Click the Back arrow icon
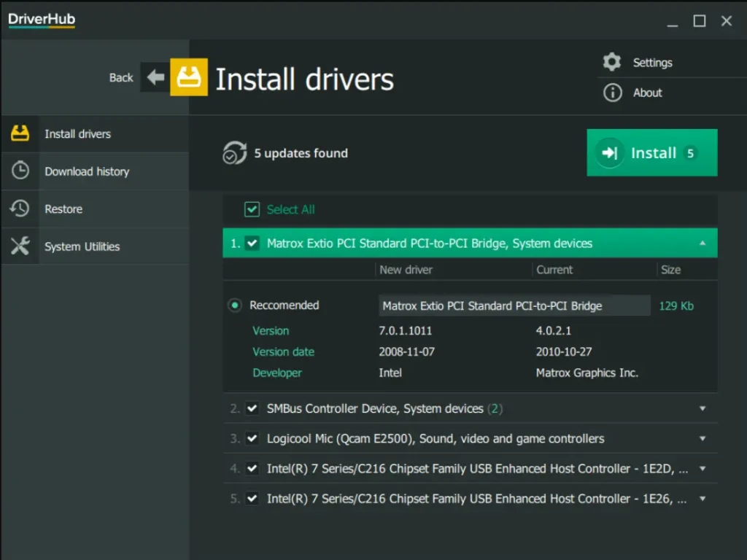The width and height of the screenshot is (747, 560). [154, 77]
